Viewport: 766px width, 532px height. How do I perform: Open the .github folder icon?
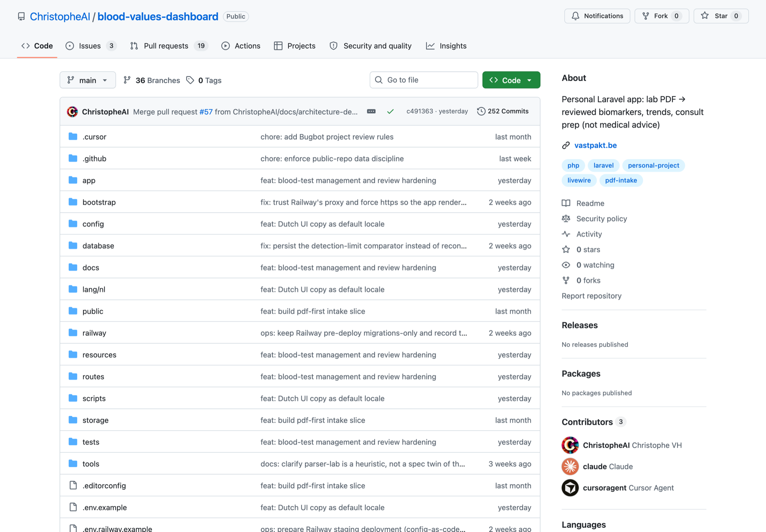(x=73, y=158)
